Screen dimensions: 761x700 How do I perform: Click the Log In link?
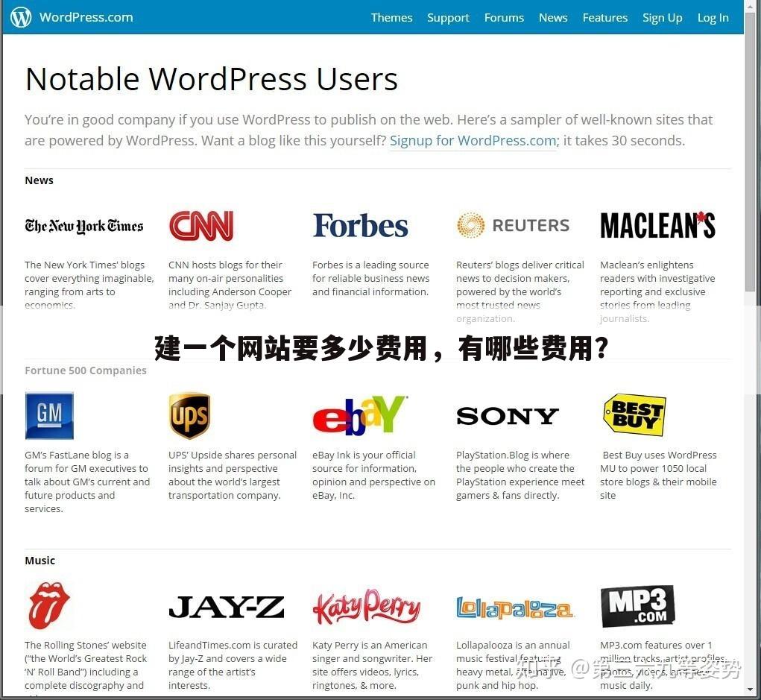713,18
